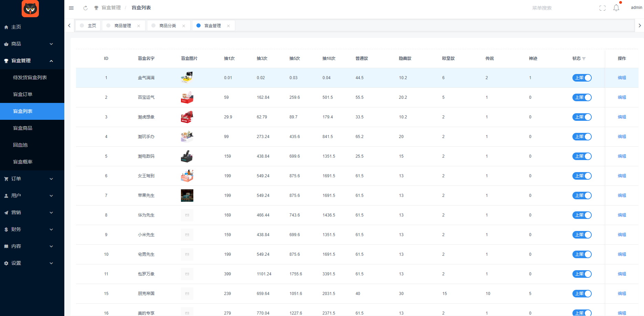Click the owl logo in sidebar
Viewport: 644px width, 316px height.
pyautogui.click(x=30, y=9)
